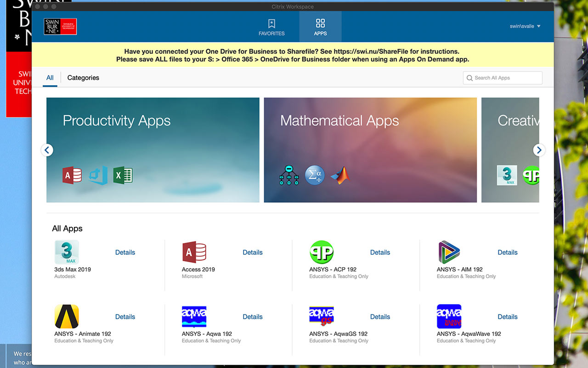Image resolution: width=588 pixels, height=368 pixels.
Task: View Details for 3ds Max 2019
Action: 125,252
